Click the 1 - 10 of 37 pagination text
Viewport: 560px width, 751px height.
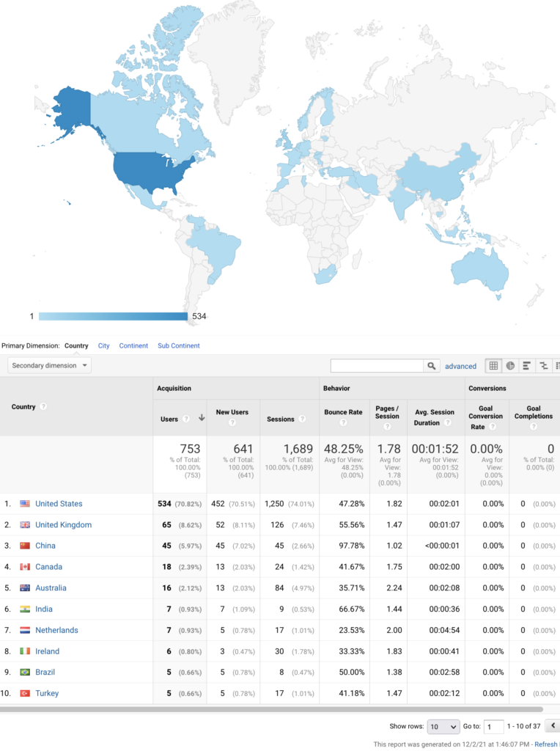pyautogui.click(x=523, y=727)
